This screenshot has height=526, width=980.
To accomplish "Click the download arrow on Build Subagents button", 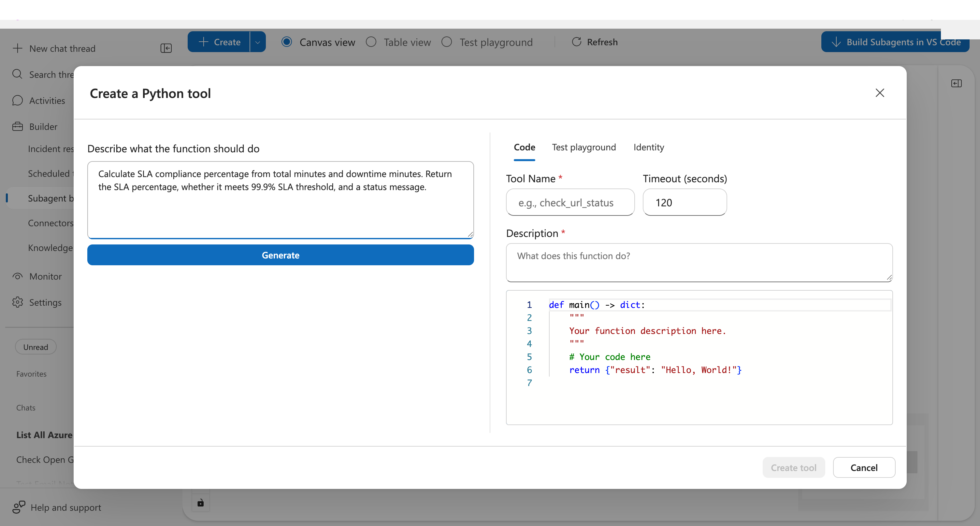I will [x=836, y=42].
